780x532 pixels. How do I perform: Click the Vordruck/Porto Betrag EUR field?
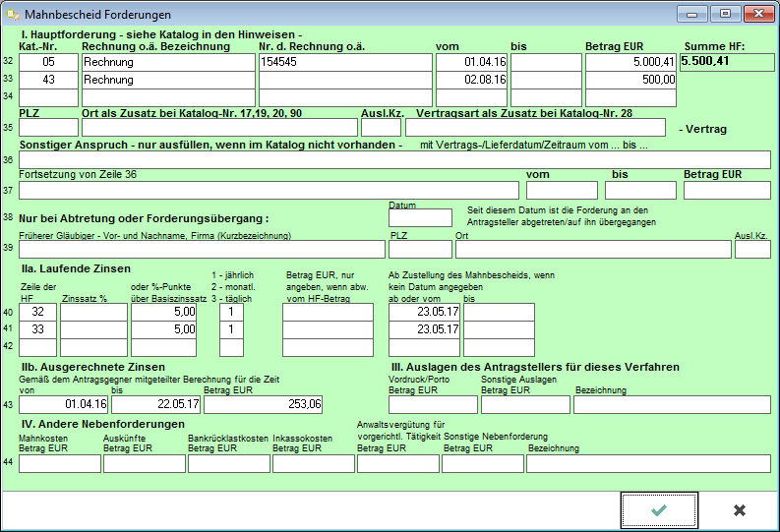tap(433, 405)
